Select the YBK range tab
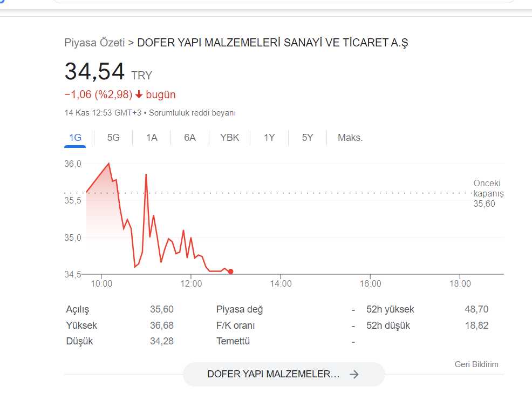This screenshot has height=400, width=532. [x=230, y=138]
